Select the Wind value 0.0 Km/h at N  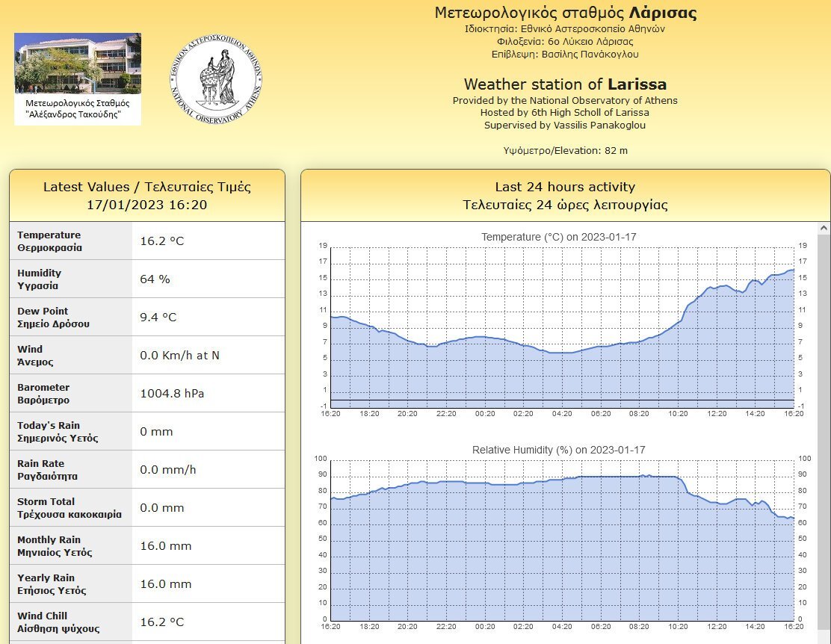(179, 356)
